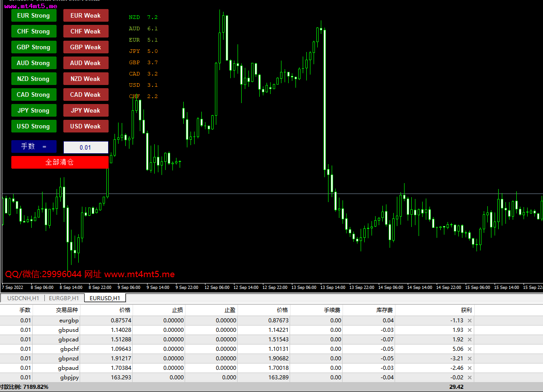Click the EUR Weak button
543x392 pixels.
(86, 15)
